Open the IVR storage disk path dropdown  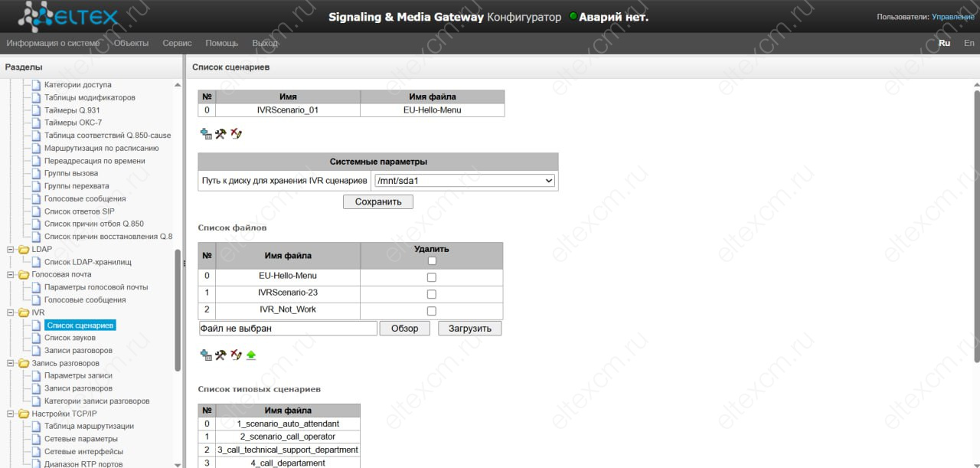click(464, 181)
